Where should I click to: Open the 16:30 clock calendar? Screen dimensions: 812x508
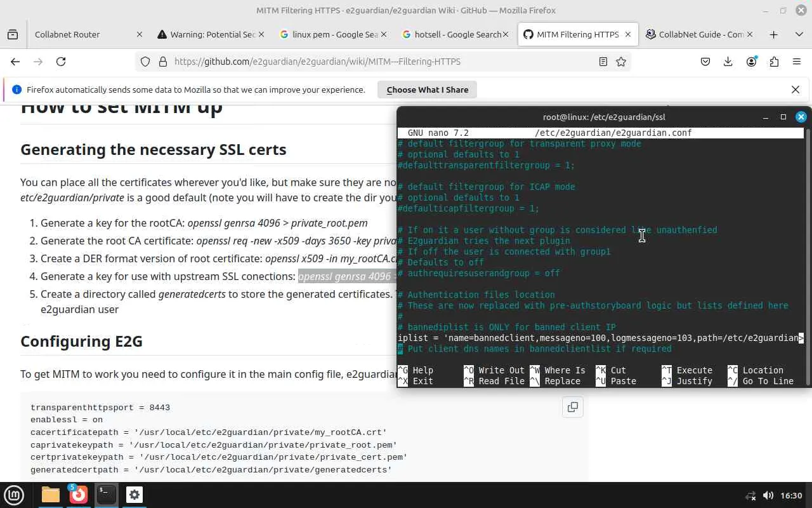click(791, 495)
